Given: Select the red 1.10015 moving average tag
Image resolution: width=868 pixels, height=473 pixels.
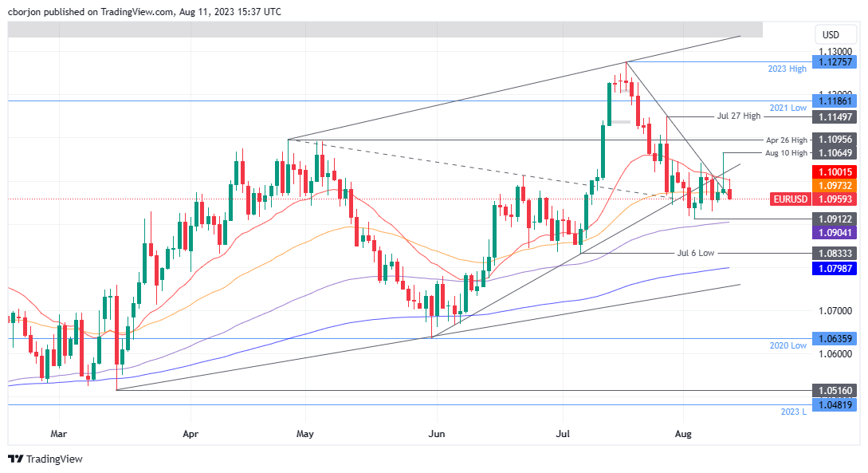Looking at the screenshot, I should tap(834, 172).
